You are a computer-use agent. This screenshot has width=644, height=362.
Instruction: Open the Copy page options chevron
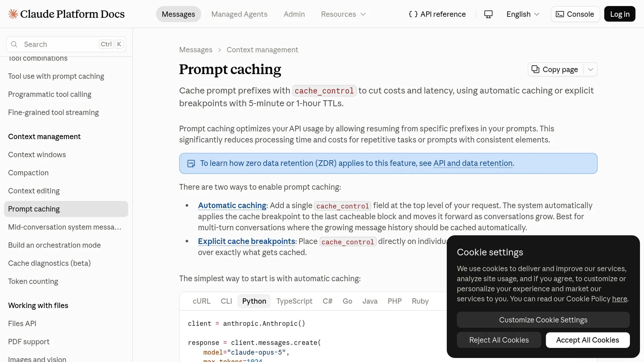pyautogui.click(x=591, y=69)
